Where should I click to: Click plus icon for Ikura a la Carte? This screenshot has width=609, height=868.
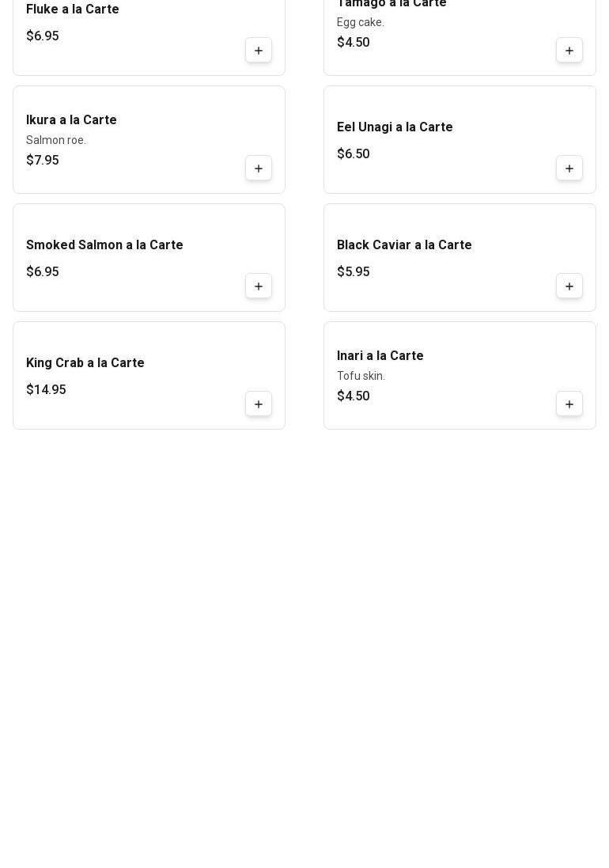click(259, 169)
